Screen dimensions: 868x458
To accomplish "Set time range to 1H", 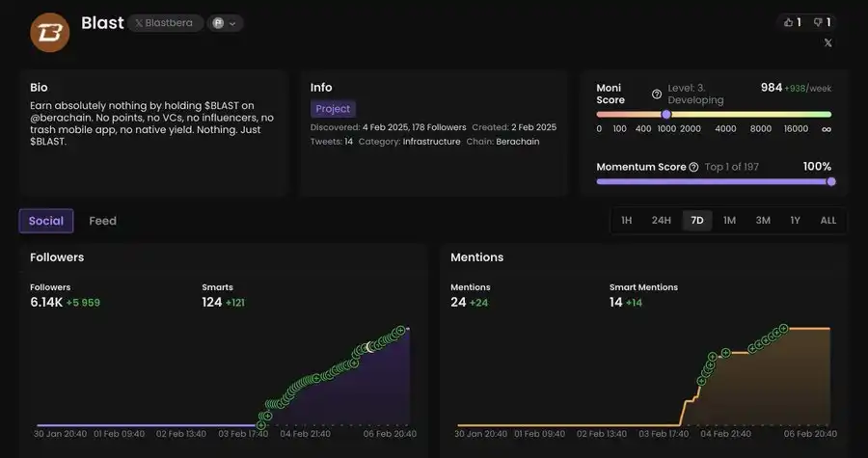I will point(626,221).
